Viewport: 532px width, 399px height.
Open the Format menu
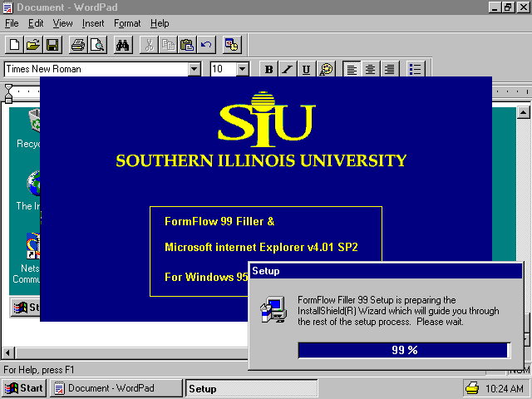coord(127,23)
